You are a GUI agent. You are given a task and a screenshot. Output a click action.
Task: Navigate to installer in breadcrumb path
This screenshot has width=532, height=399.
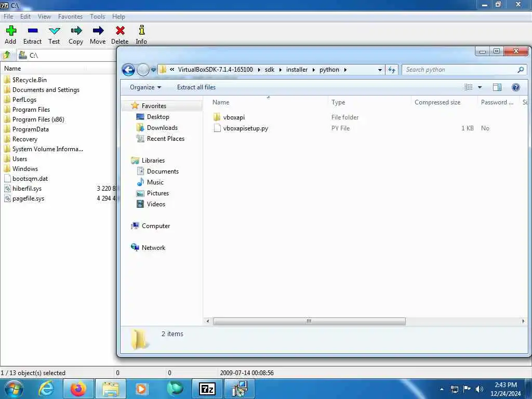click(297, 70)
